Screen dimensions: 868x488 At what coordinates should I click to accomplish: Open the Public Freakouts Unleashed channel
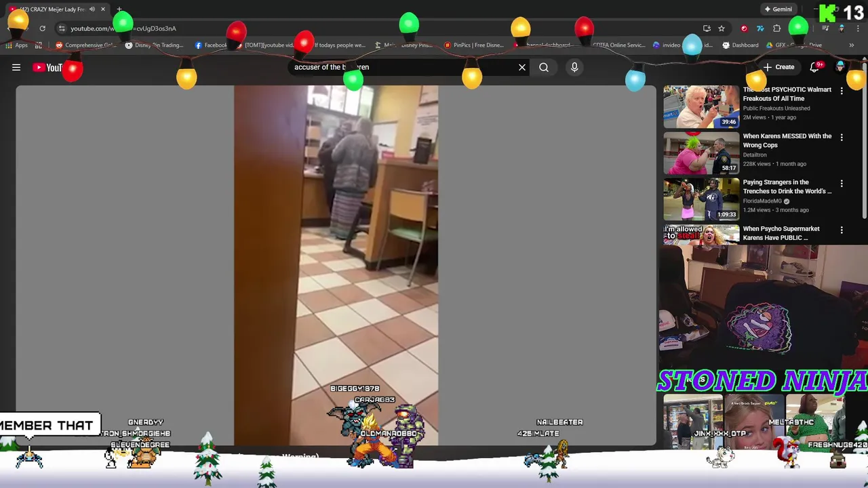coord(776,108)
